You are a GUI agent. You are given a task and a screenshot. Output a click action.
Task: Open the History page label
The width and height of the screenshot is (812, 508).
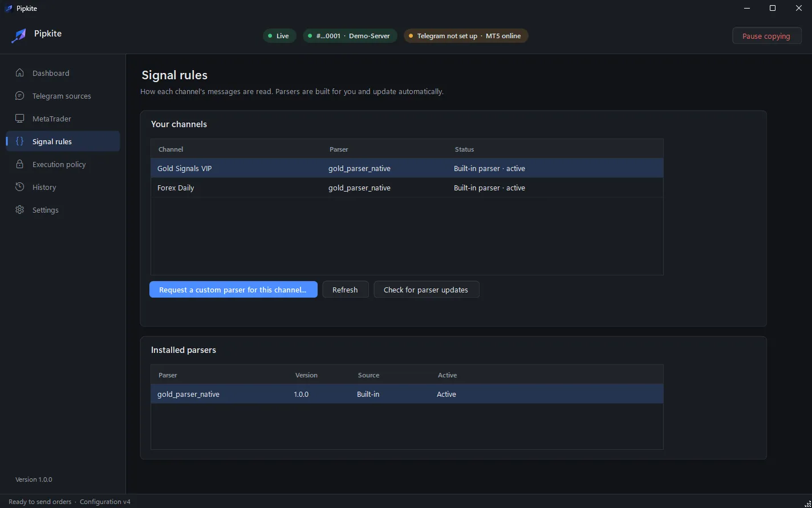coord(44,187)
